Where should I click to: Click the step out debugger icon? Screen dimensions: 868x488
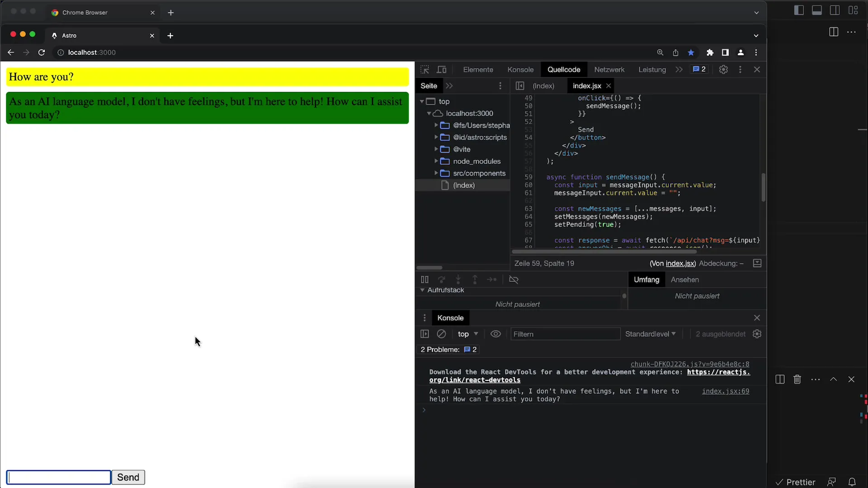[475, 280]
